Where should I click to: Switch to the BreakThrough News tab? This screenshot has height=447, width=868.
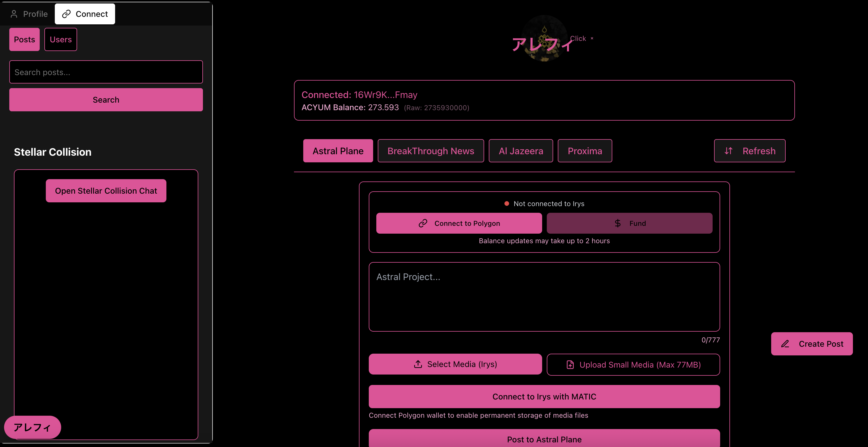[x=431, y=150]
